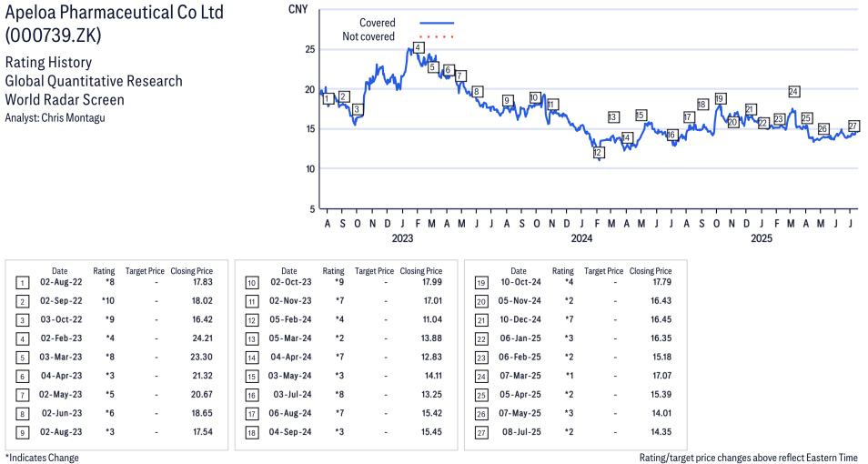Viewport: 868px width, 464px height.
Task: Select closing price 15.45
Action: tap(432, 432)
